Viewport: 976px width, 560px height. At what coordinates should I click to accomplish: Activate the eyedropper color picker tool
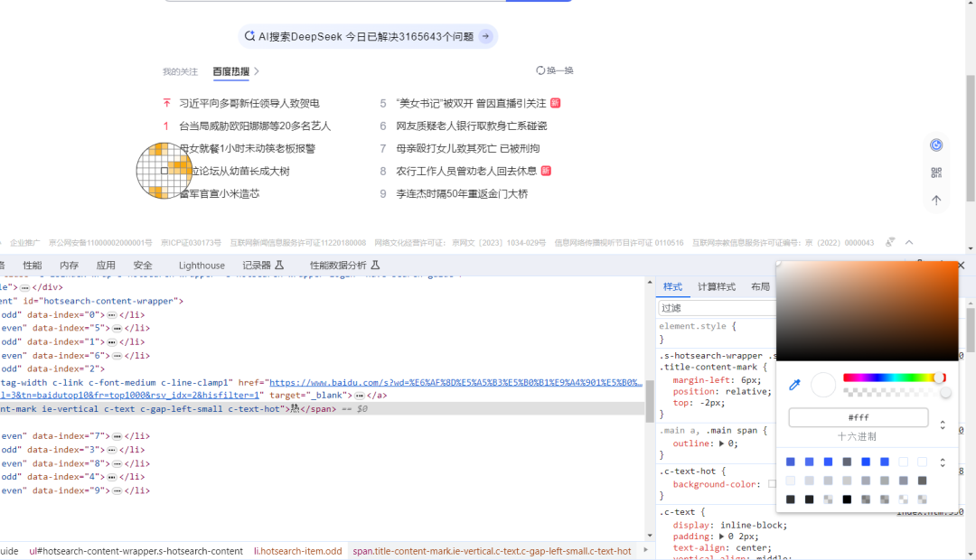pos(795,385)
